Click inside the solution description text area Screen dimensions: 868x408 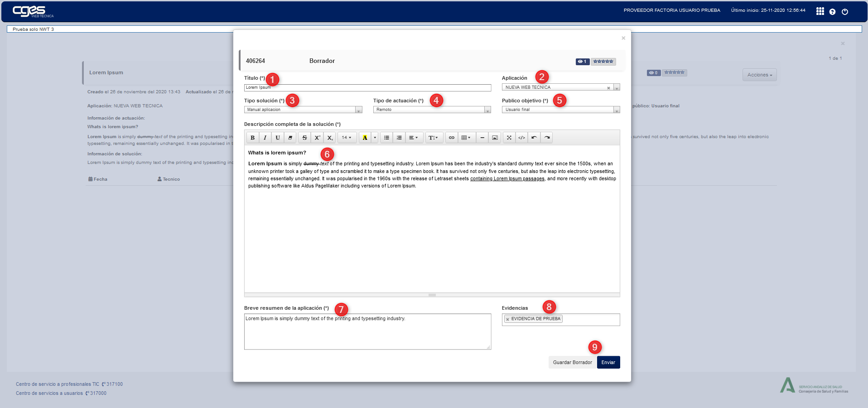[x=432, y=219]
